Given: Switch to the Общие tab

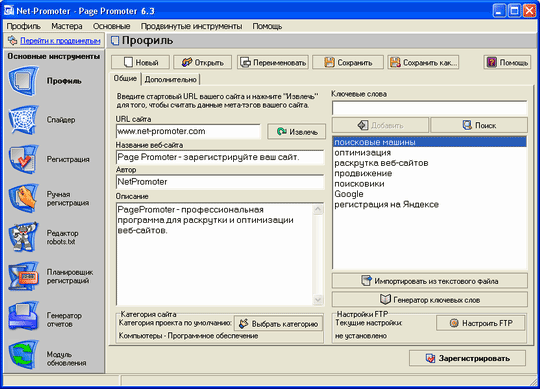Looking at the screenshot, I should coord(125,78).
